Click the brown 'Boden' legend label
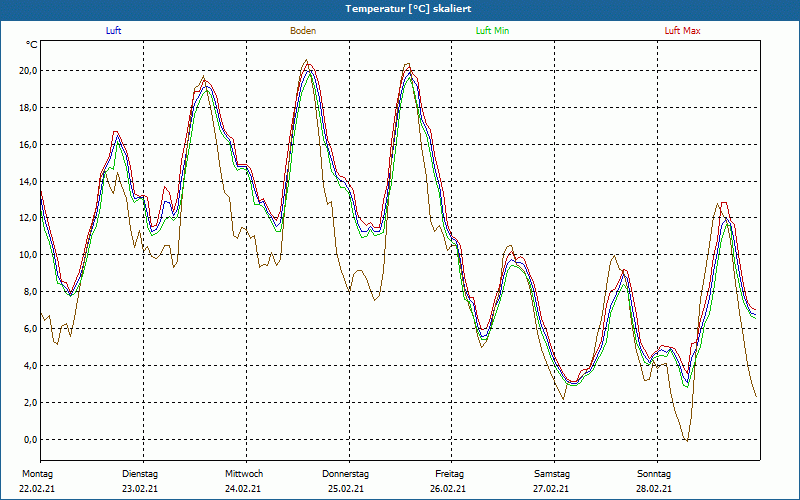The image size is (800, 500). (x=303, y=31)
